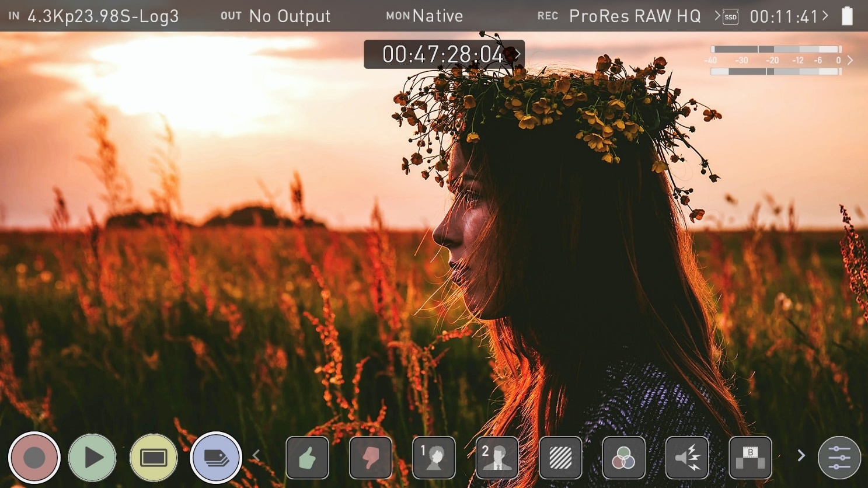Open the IN 4.3Kp23.98S-Log3 input menu
The width and height of the screenshot is (868, 488).
coord(95,16)
